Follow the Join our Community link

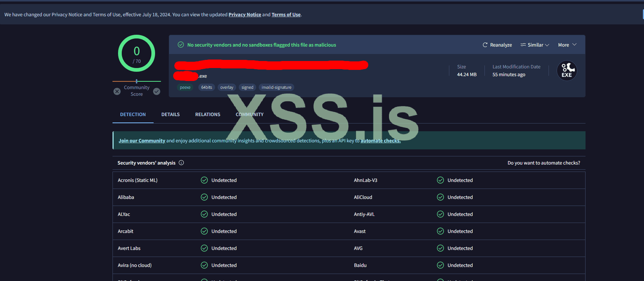pos(142,141)
